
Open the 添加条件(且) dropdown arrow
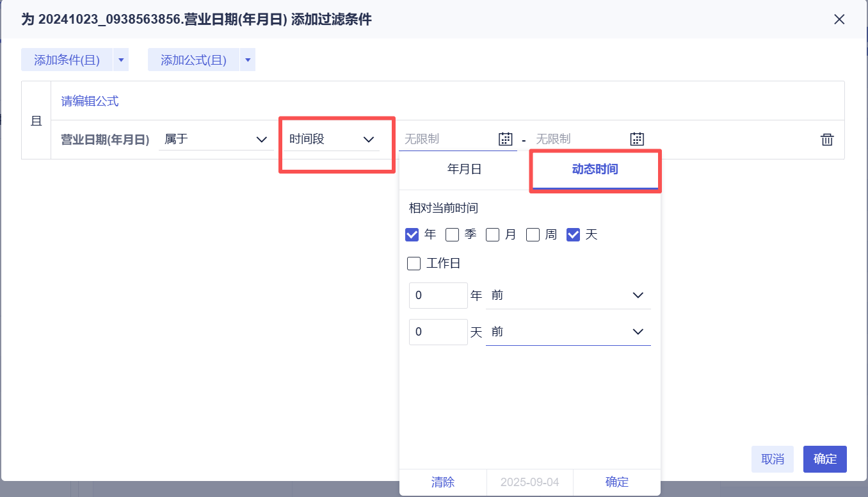pos(121,60)
